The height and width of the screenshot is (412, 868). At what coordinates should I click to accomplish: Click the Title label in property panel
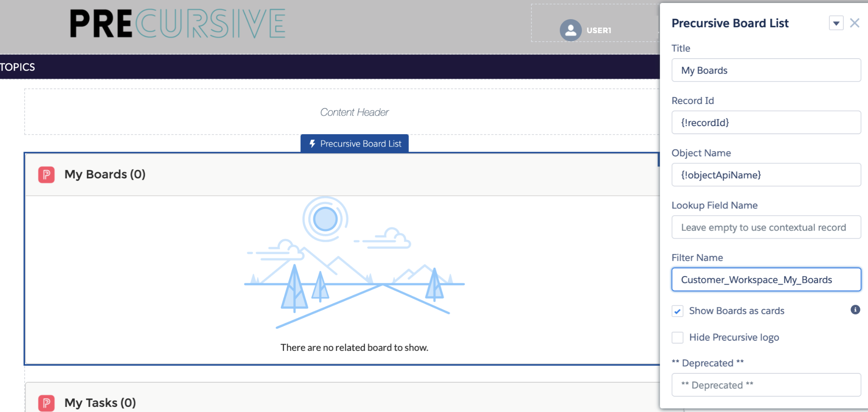681,48
